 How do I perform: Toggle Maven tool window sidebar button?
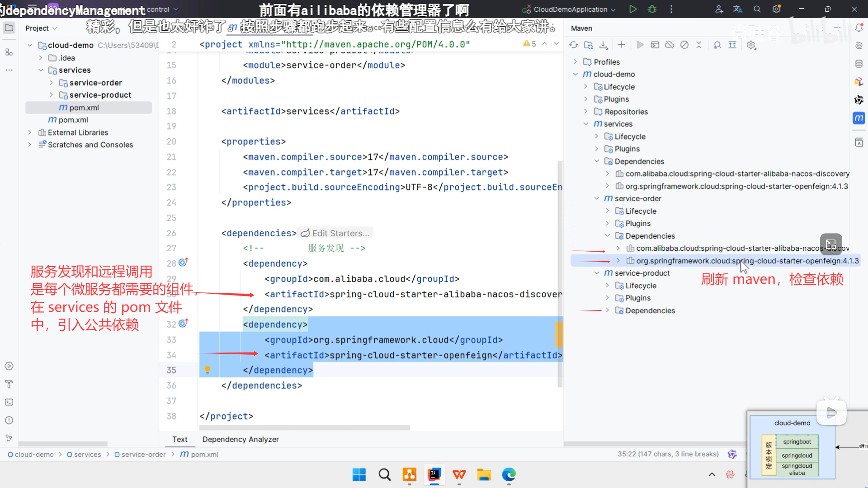(859, 118)
